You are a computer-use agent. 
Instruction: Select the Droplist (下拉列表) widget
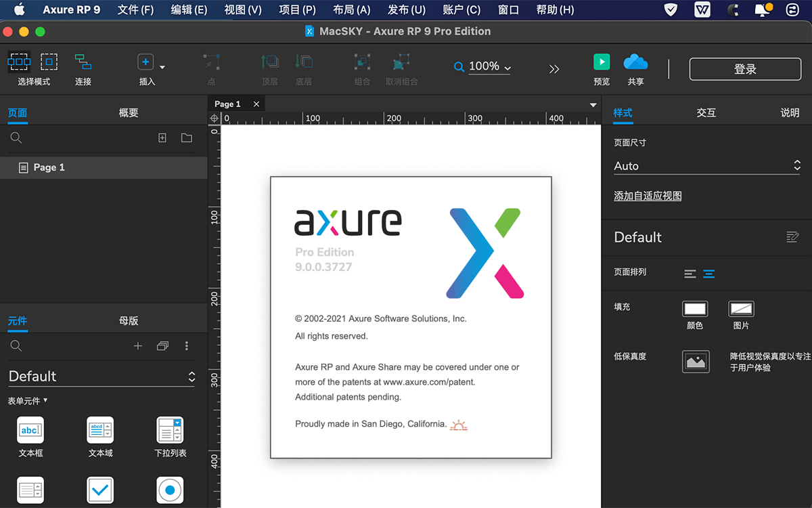coord(170,430)
